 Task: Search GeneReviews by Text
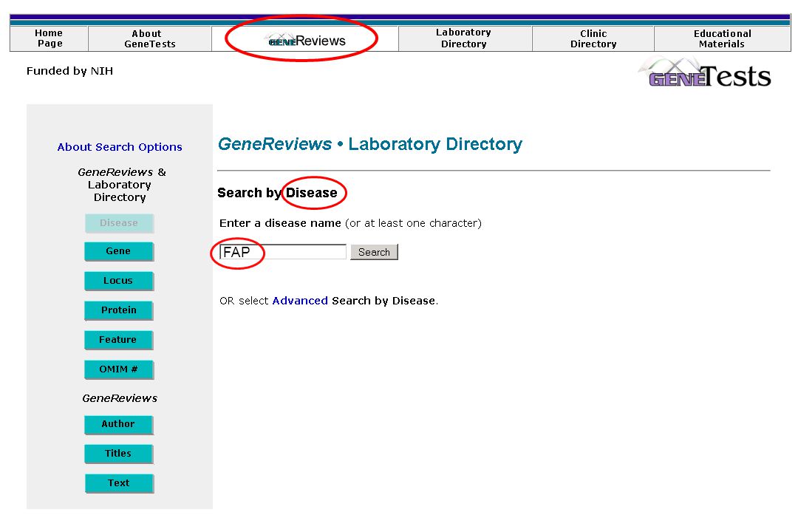click(x=119, y=483)
